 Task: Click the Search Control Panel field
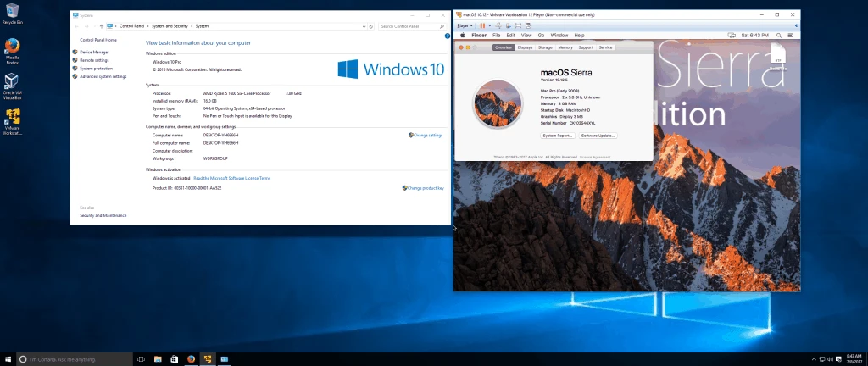pos(413,26)
